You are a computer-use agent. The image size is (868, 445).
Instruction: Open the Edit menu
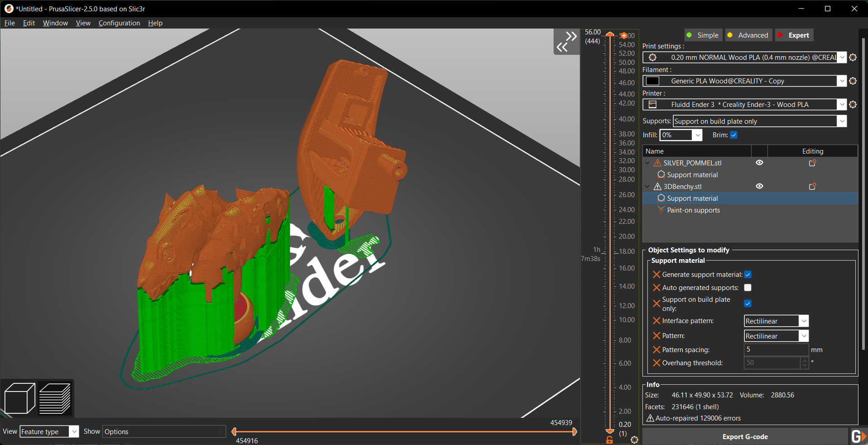29,23
